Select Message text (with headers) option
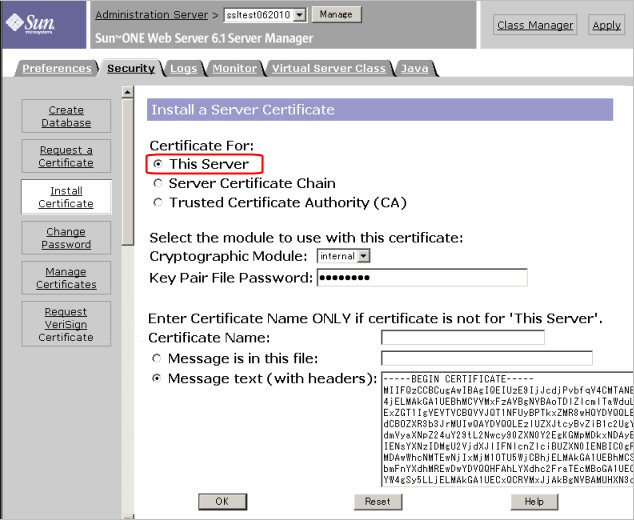 pyautogui.click(x=156, y=378)
